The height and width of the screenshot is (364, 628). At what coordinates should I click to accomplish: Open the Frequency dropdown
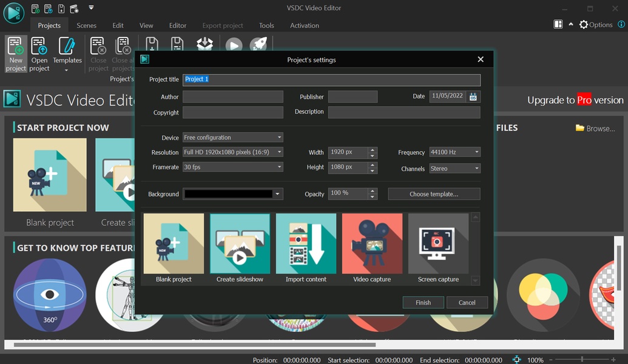pos(454,152)
